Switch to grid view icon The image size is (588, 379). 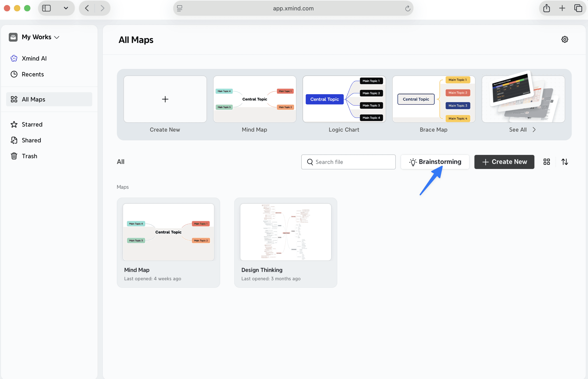point(546,162)
